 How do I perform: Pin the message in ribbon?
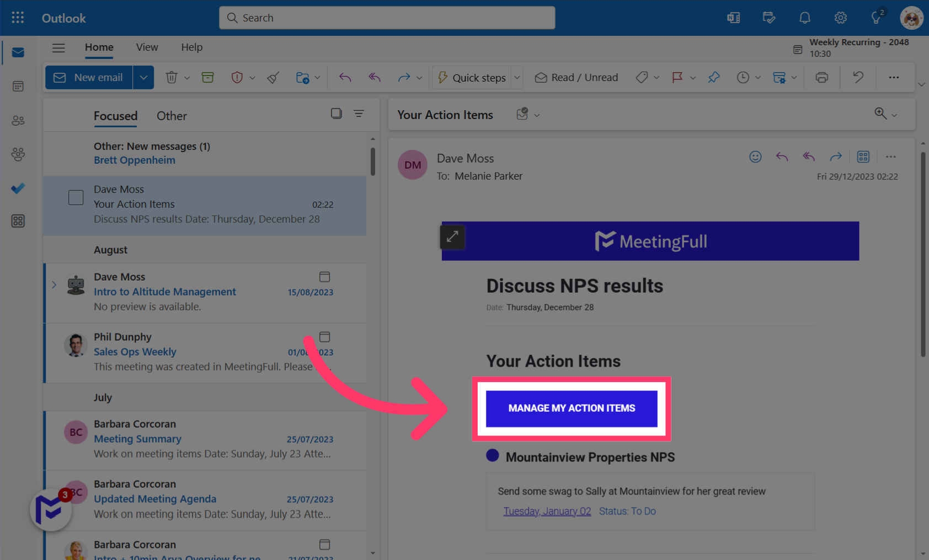(x=714, y=78)
